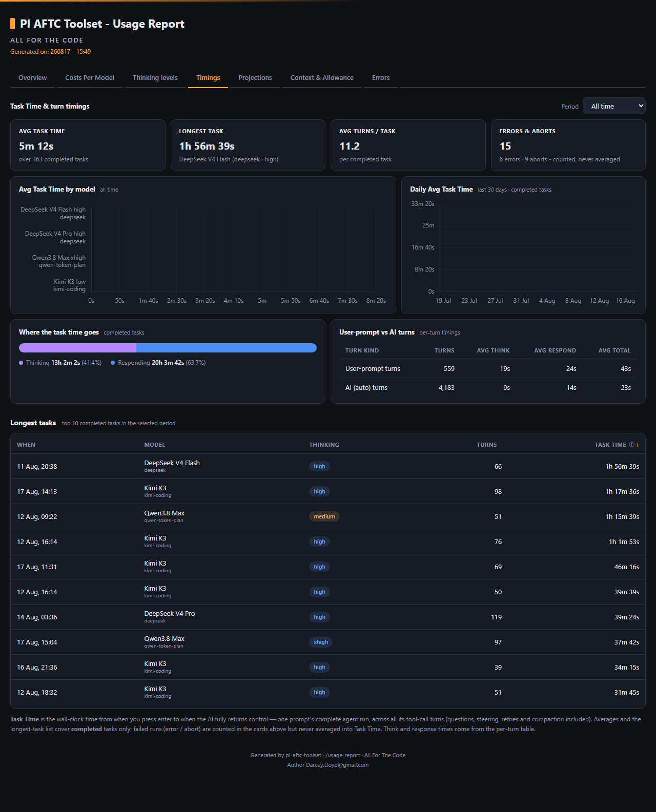Click the 16 Aug axis label on daily chart
This screenshot has width=656, height=812.
pos(625,301)
